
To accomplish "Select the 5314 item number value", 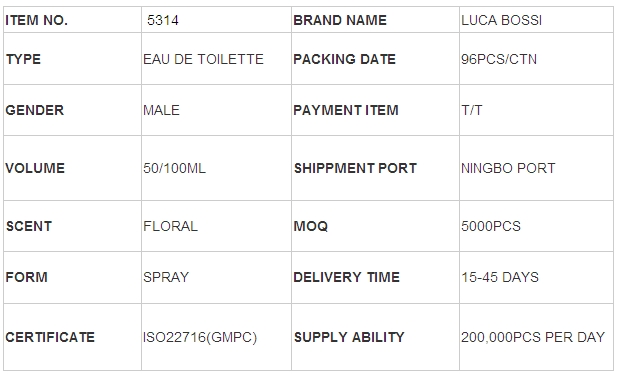I will point(163,20).
